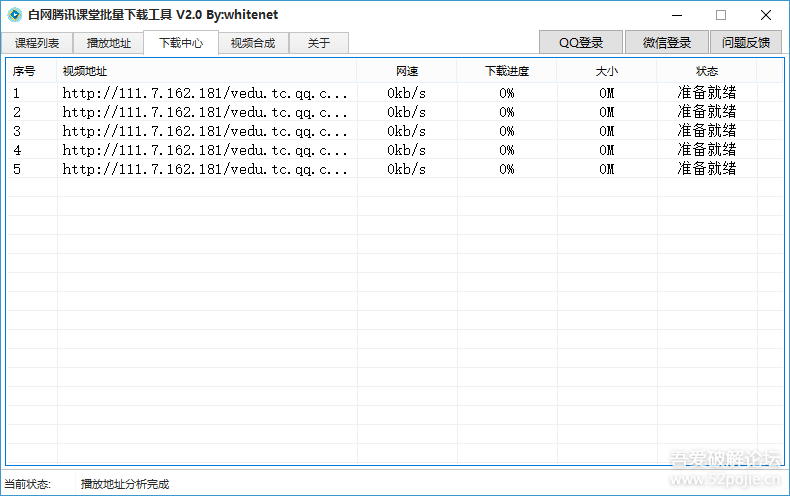
Task: Click sequence number 4 cell
Action: [17, 150]
